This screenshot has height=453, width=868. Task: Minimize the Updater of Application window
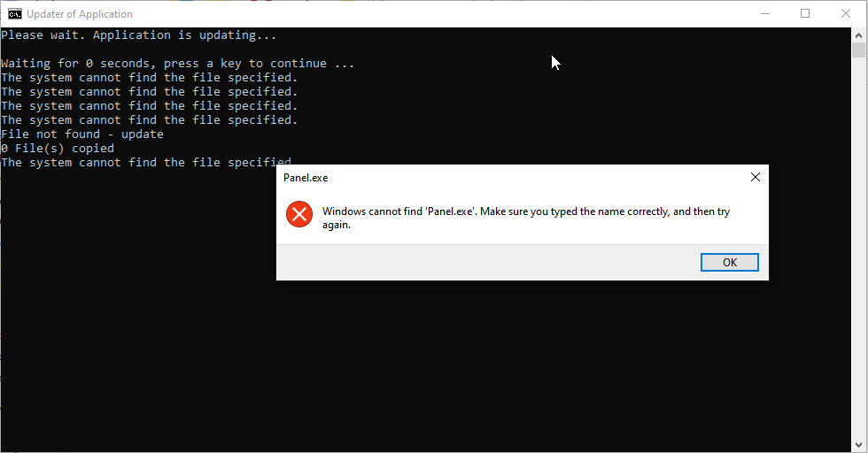764,13
